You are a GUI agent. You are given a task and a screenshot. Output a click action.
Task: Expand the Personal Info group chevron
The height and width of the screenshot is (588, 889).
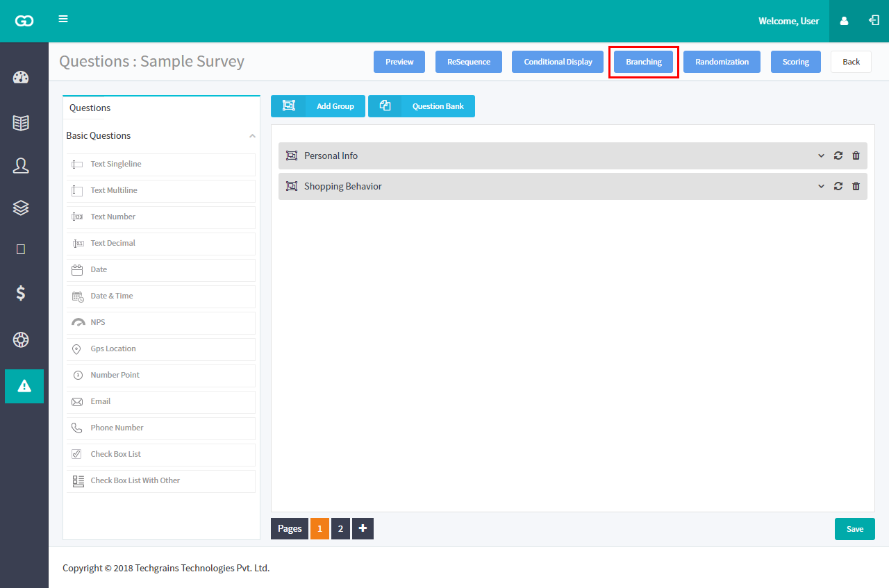point(821,156)
